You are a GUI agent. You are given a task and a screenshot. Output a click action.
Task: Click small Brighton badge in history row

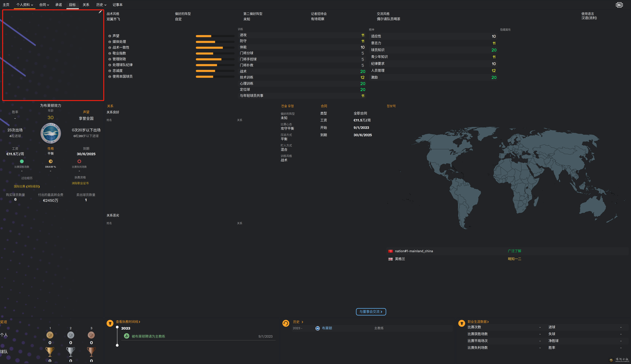click(318, 328)
